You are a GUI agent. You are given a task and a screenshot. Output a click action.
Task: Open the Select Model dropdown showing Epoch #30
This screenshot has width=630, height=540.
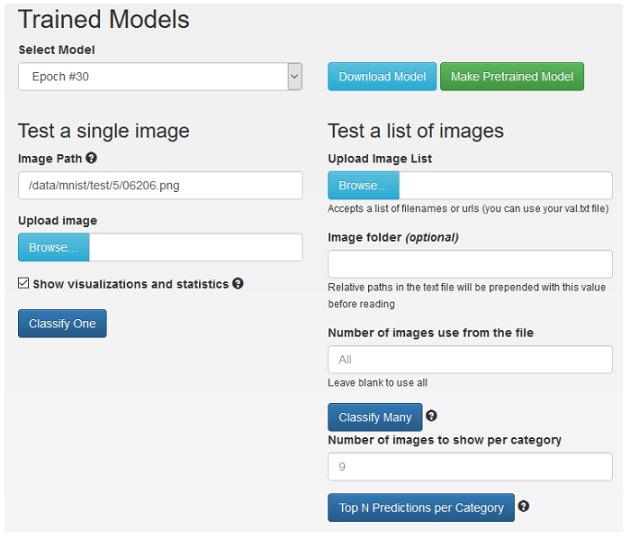tap(160, 77)
